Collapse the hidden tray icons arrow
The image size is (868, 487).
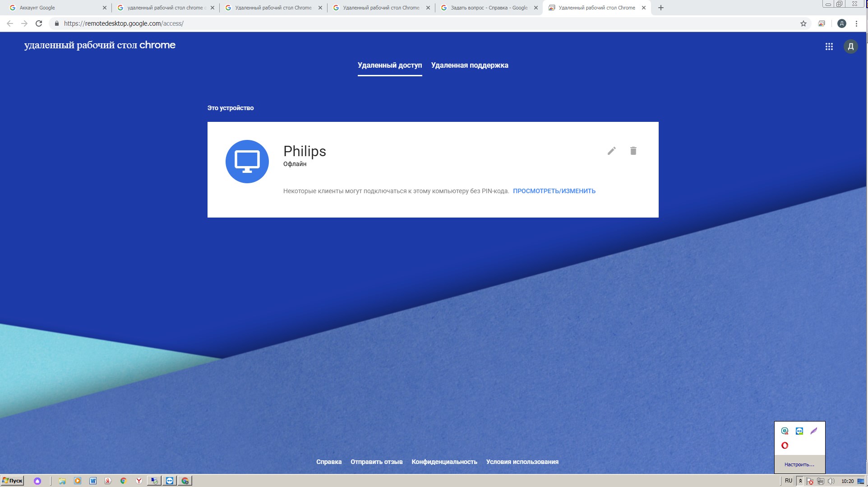tap(800, 481)
